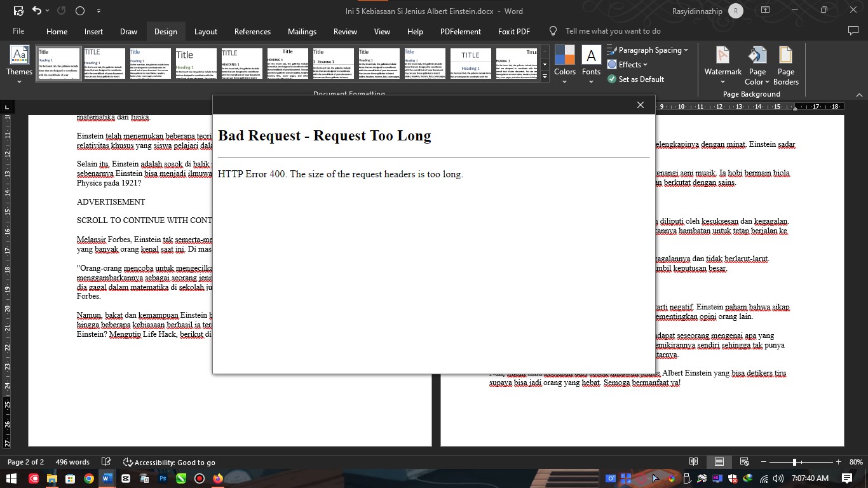This screenshot has height=488, width=868.
Task: Open the Mailings ribbon tab
Action: click(x=302, y=31)
